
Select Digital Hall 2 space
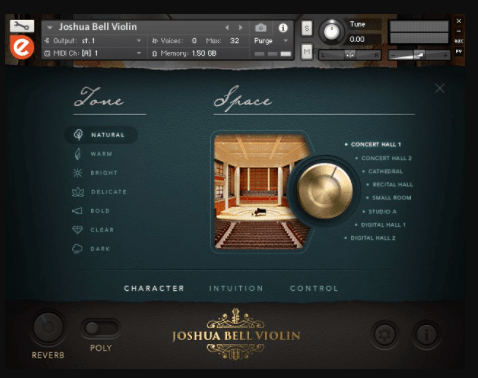(x=370, y=238)
